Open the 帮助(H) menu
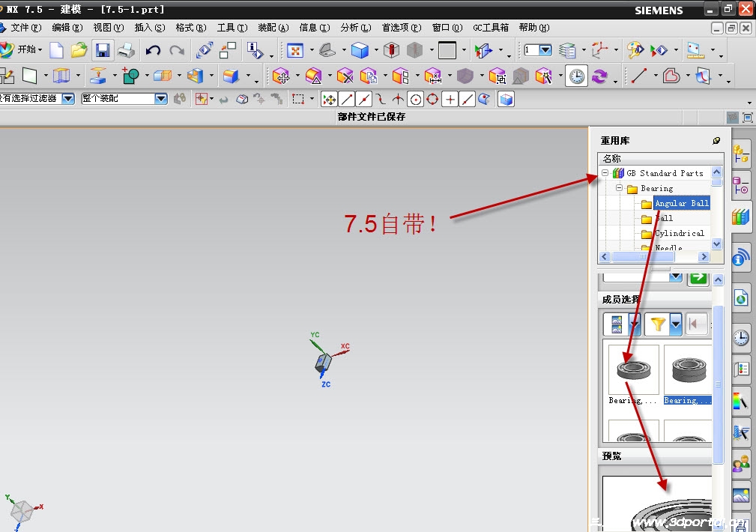756x532 pixels. [x=533, y=28]
